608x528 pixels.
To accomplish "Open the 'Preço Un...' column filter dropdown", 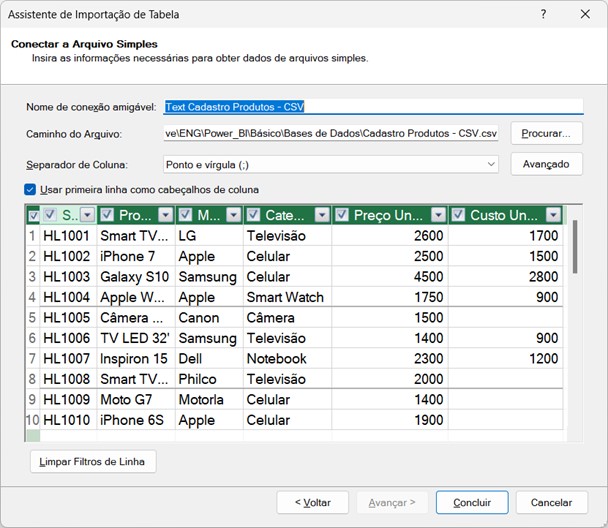I will pos(439,215).
